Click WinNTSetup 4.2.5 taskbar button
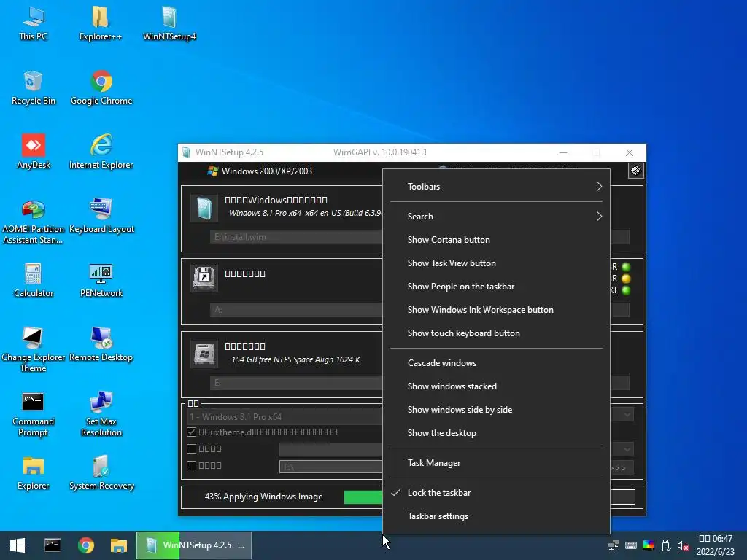 point(194,545)
